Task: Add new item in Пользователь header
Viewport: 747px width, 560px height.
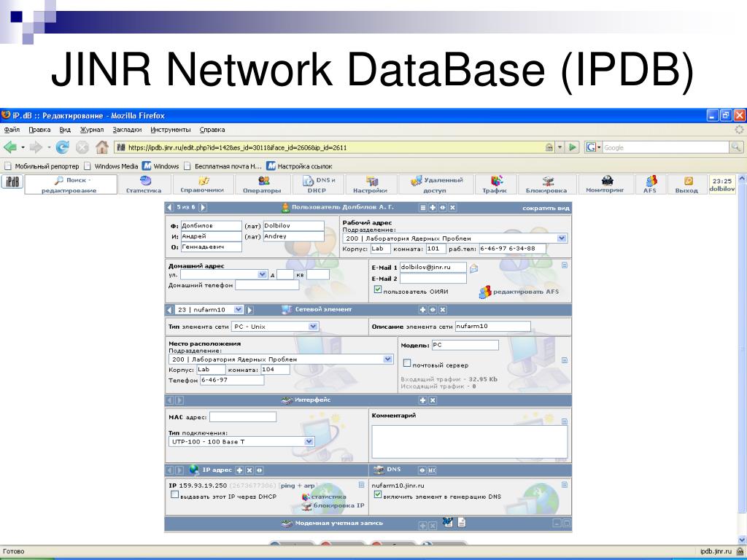Action: point(433,208)
